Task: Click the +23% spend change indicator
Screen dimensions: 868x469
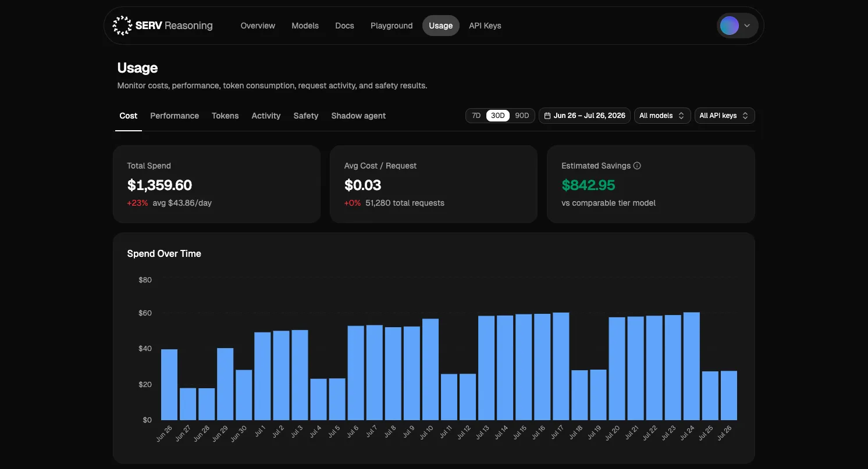Action: point(137,203)
